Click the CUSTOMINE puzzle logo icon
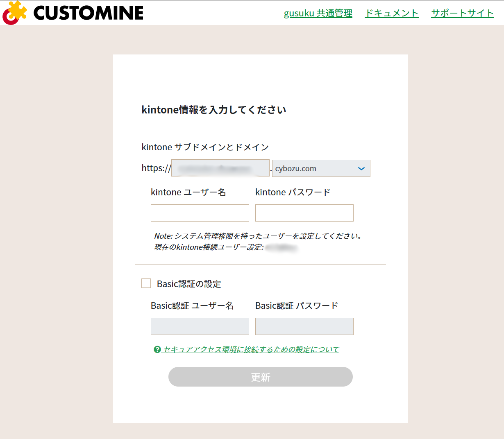504x439 pixels. [15, 13]
